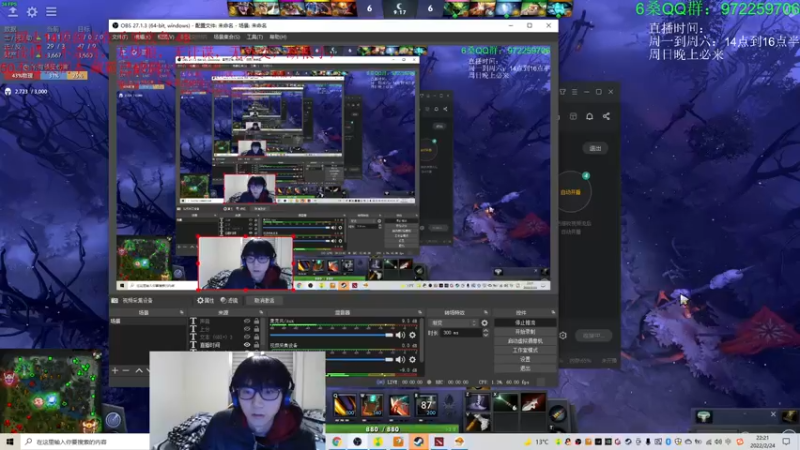Pop out the Controls dock header icon
The image size is (800, 450).
pos(553,312)
